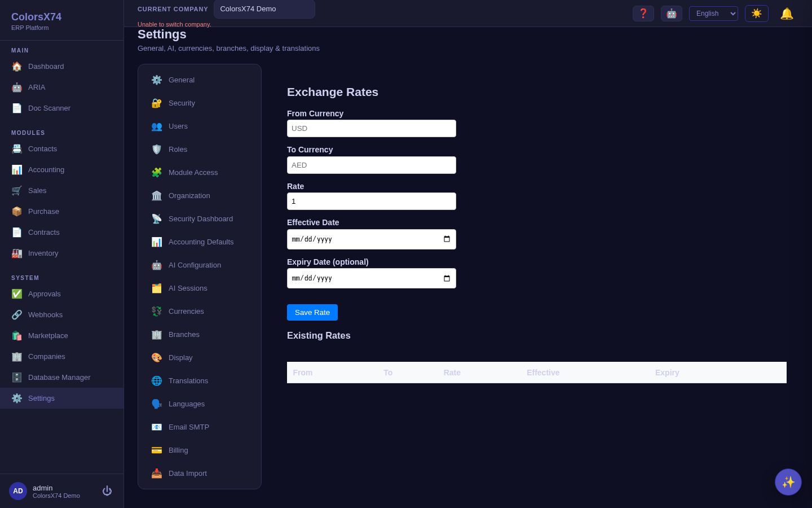Screen dimensions: 812x508
Task: Click the Save Rate button
Action: 312,313
